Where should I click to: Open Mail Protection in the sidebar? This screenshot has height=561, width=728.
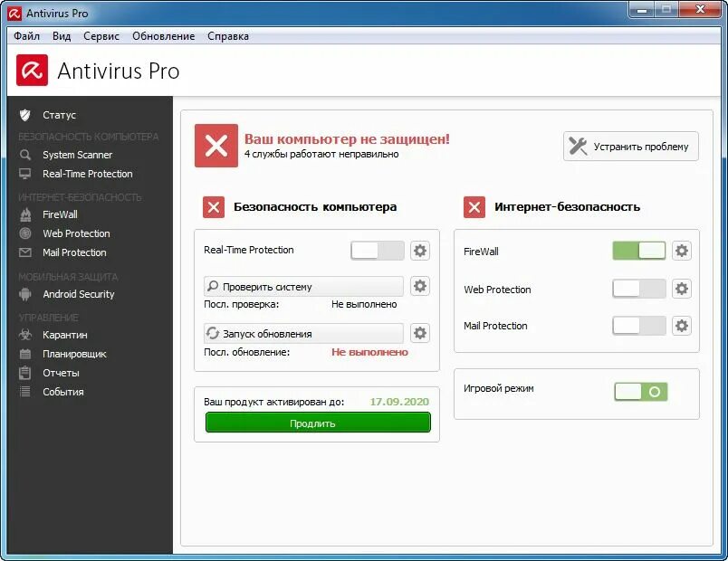(74, 252)
